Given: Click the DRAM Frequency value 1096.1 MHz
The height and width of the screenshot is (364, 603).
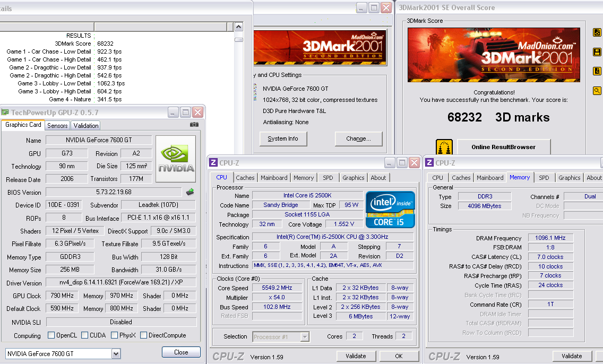Looking at the screenshot, I should [x=550, y=238].
